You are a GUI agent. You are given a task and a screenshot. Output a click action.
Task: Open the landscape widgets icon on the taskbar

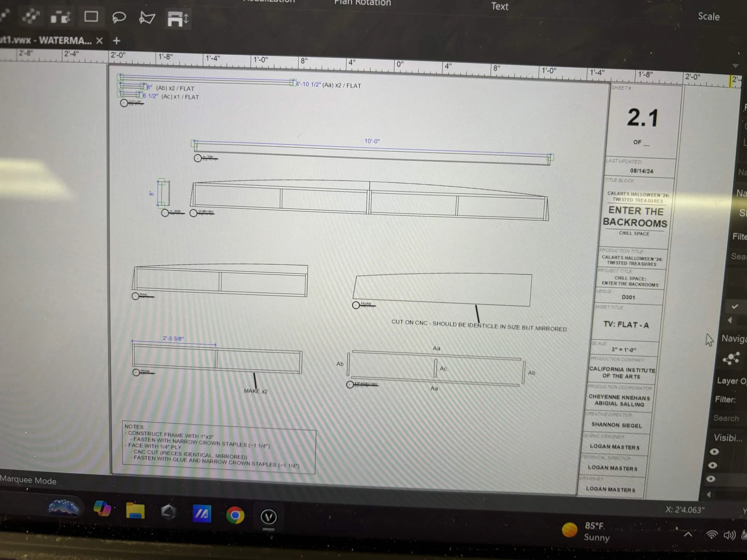(x=63, y=508)
